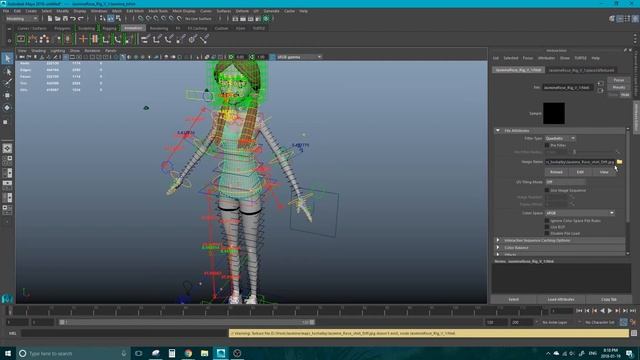Choose the Lasso select tool
640x360 pixels.
[7, 71]
